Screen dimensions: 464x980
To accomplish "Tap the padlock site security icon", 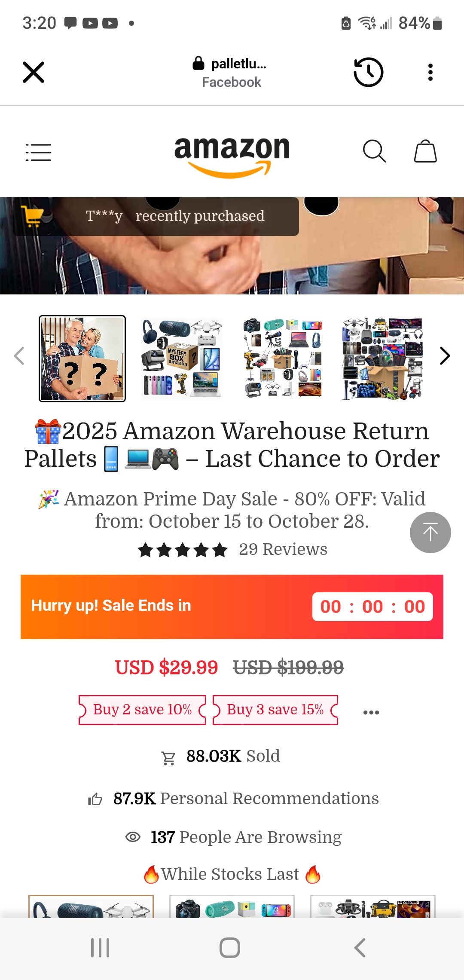I will tap(198, 63).
